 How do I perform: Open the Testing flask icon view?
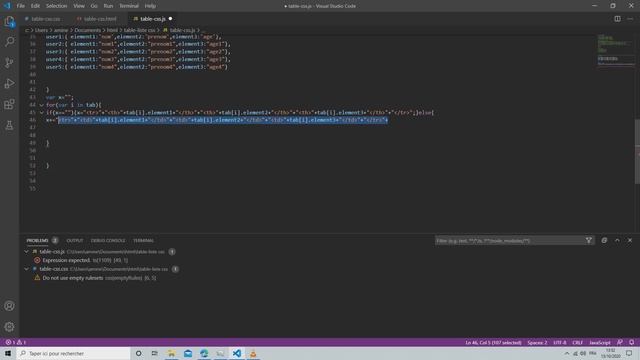pyautogui.click(x=9, y=125)
